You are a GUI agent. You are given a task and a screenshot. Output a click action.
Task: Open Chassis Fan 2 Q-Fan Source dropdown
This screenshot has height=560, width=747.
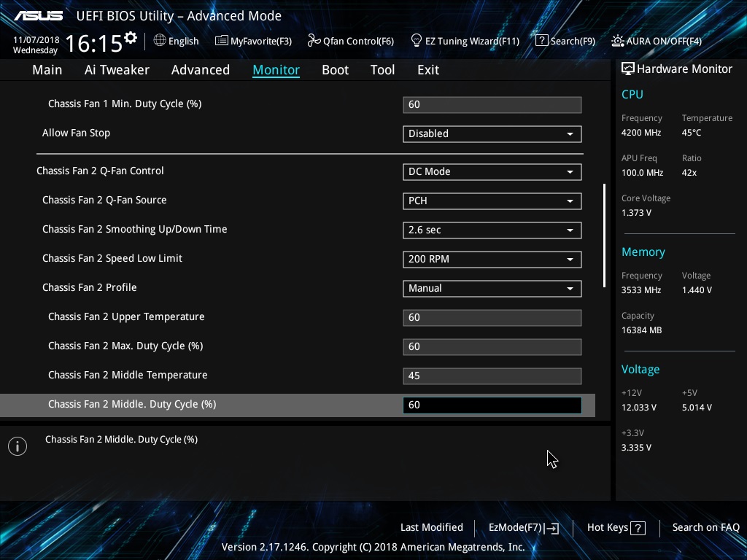pos(492,201)
